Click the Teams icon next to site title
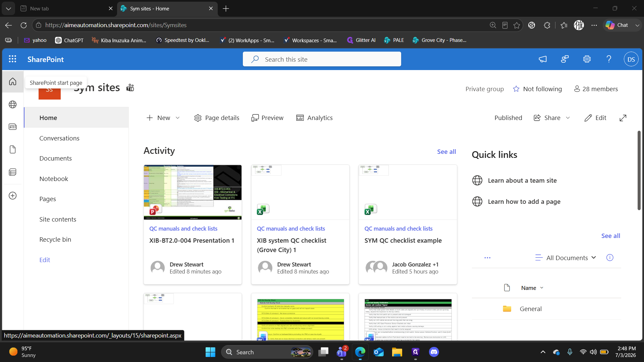The width and height of the screenshot is (644, 362). pyautogui.click(x=130, y=88)
